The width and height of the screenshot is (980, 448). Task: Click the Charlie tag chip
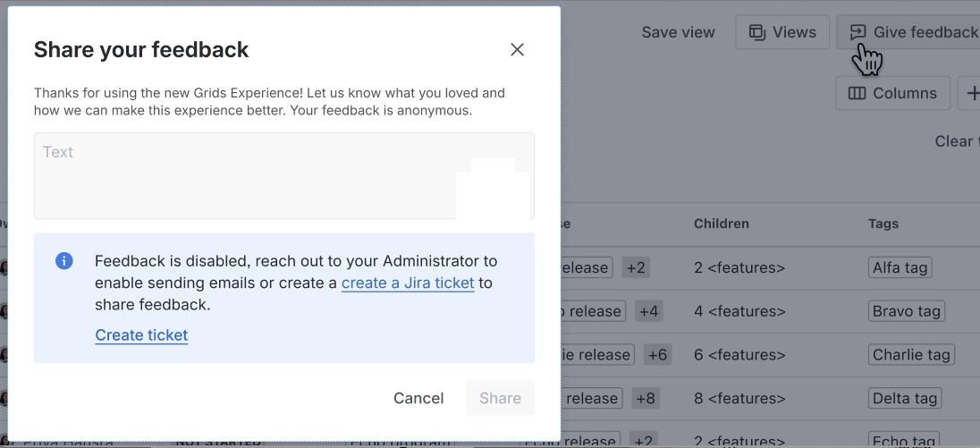[911, 354]
